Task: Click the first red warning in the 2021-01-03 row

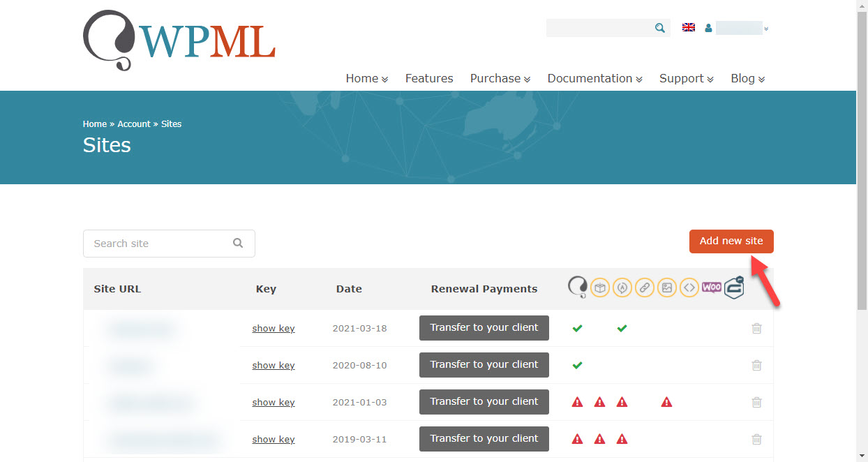Action: pyautogui.click(x=577, y=402)
